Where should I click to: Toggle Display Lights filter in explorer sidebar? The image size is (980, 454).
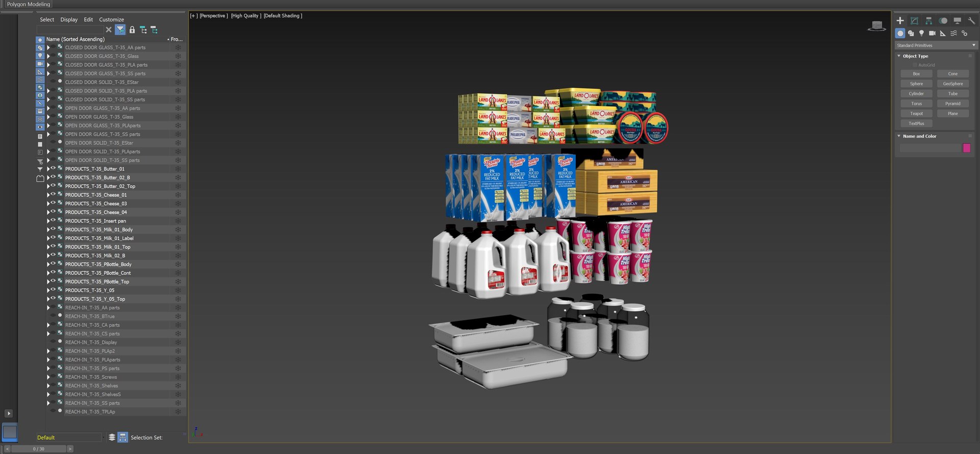(40, 56)
